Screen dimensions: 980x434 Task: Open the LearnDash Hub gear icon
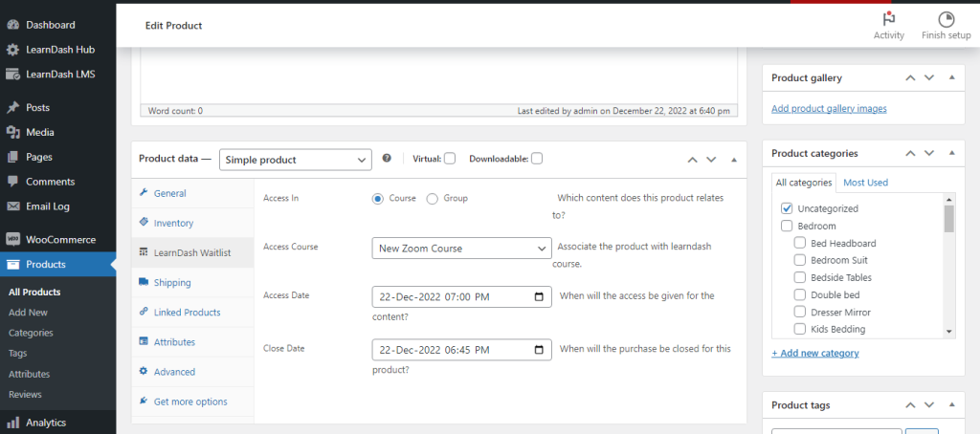point(12,50)
